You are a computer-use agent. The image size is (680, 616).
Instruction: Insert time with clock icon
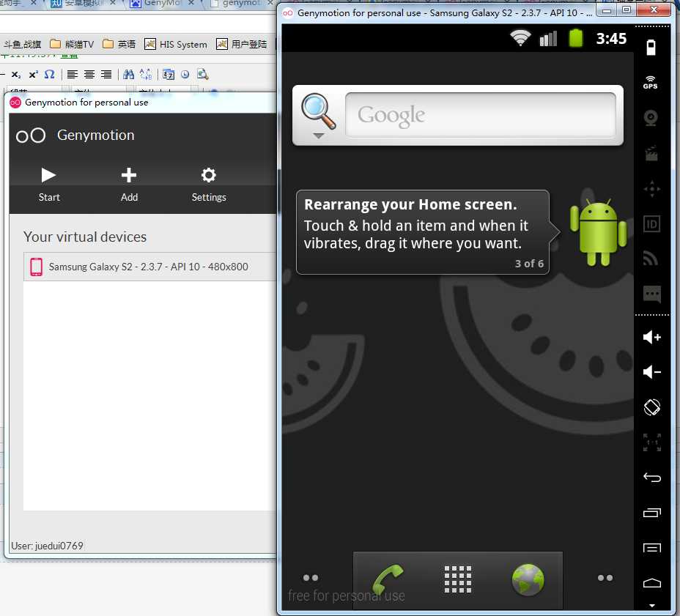pyautogui.click(x=185, y=75)
